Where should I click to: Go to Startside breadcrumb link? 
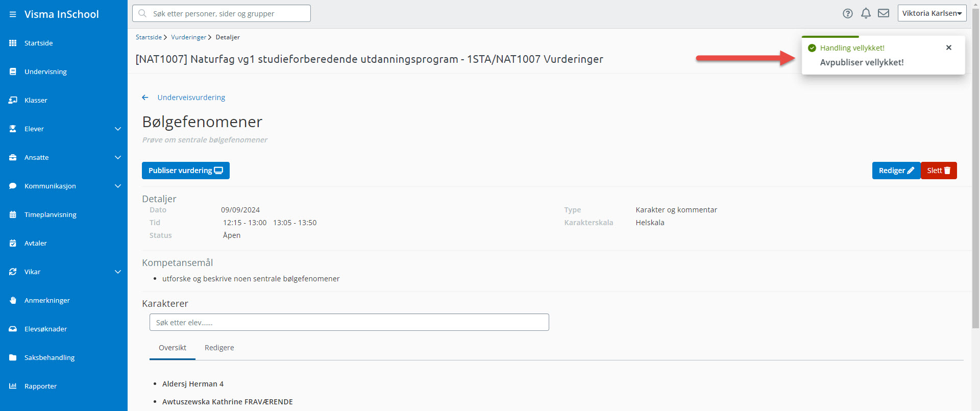click(x=149, y=37)
